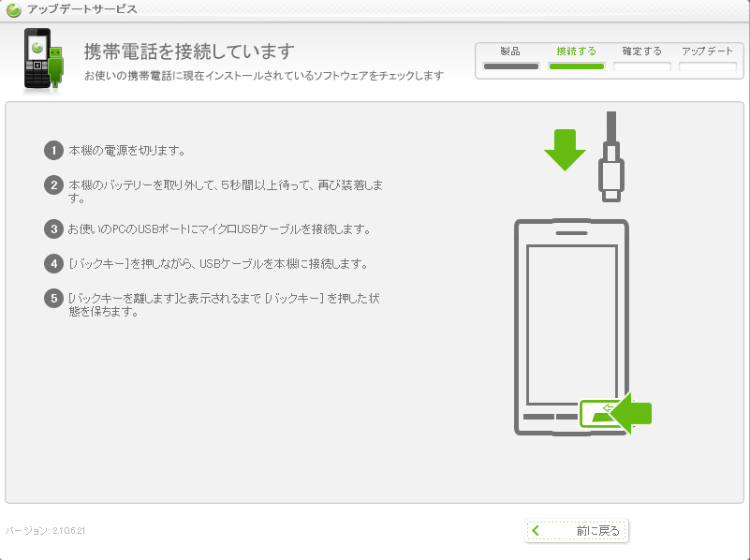Click the phone screen in the illustration
The width and height of the screenshot is (750, 560).
[x=571, y=325]
